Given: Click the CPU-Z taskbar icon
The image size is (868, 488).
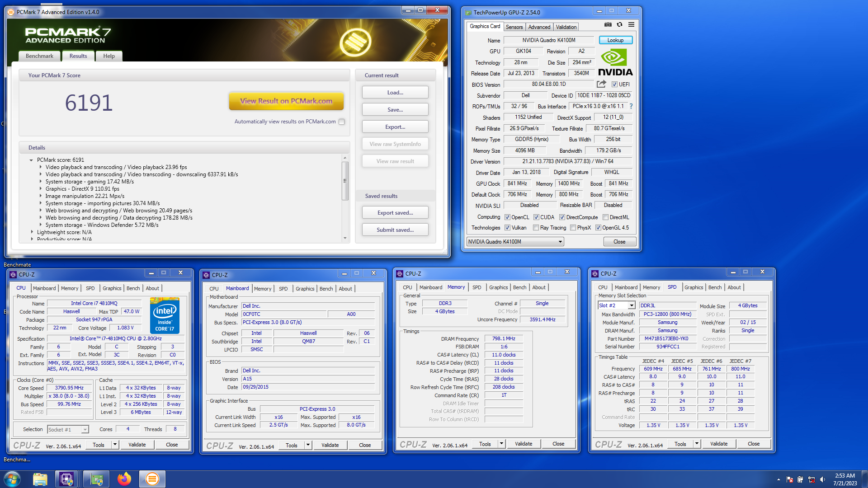Looking at the screenshot, I should [66, 479].
